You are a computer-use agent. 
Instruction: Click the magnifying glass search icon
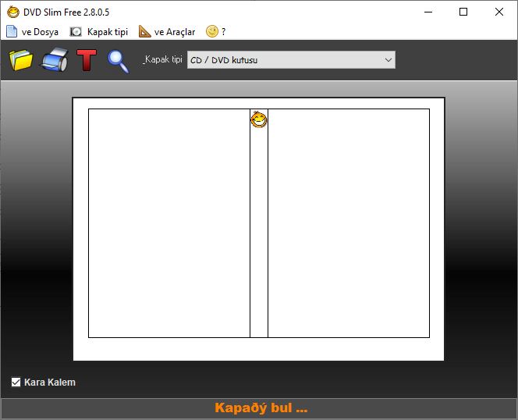(118, 62)
